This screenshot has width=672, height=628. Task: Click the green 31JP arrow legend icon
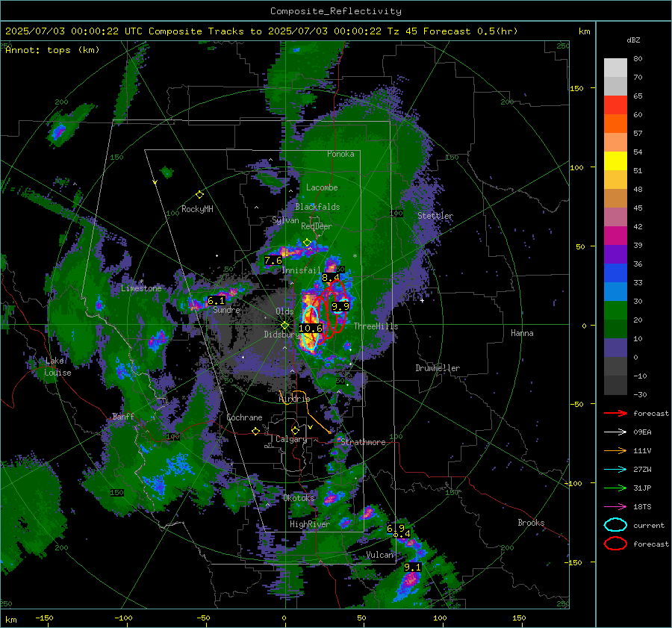(615, 488)
